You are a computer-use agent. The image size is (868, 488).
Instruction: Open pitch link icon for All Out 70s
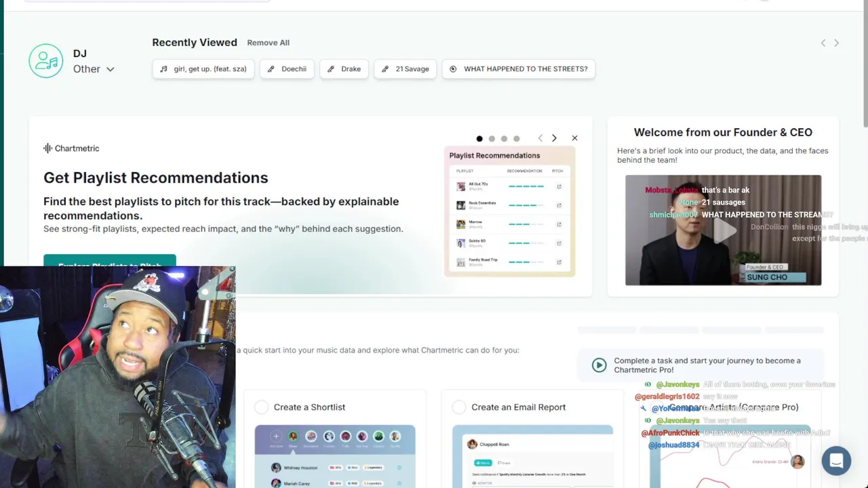tap(559, 186)
